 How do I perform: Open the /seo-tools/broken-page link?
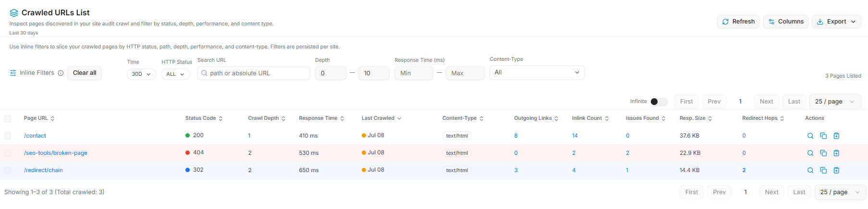pyautogui.click(x=56, y=153)
